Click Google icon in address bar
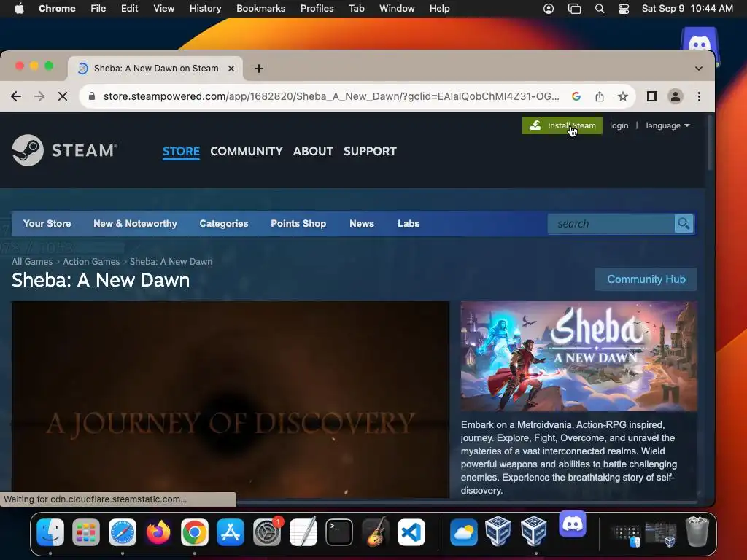Image resolution: width=747 pixels, height=560 pixels. (576, 96)
